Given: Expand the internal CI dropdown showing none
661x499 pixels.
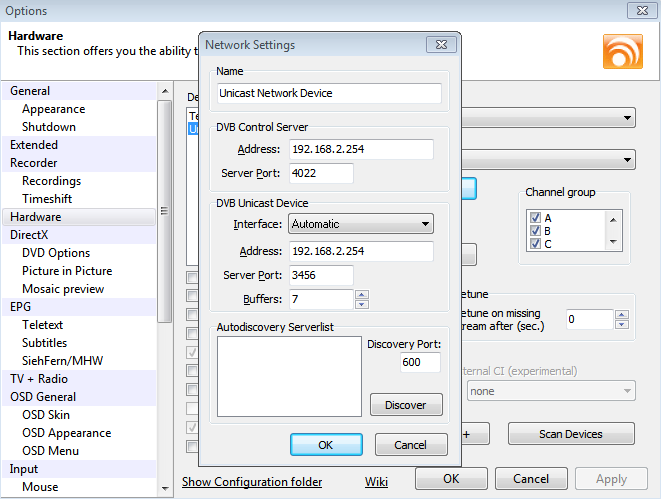Looking at the screenshot, I should (x=549, y=391).
